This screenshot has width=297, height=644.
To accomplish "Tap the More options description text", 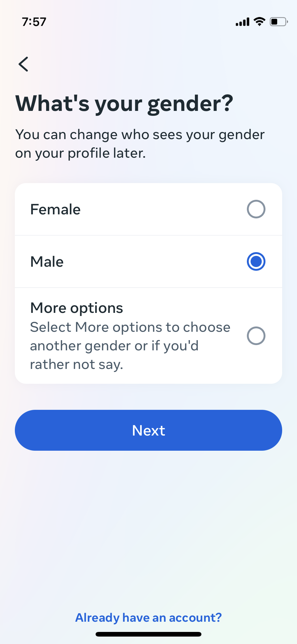I will pos(130,346).
